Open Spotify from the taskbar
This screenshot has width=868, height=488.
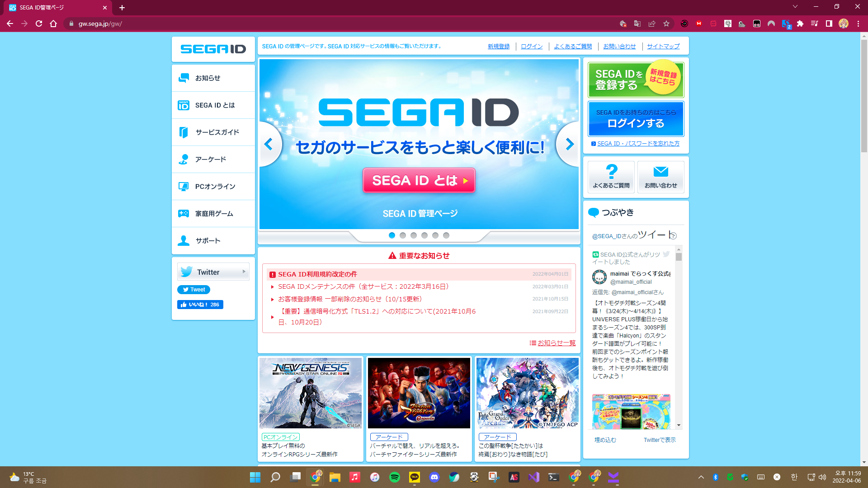point(395,477)
